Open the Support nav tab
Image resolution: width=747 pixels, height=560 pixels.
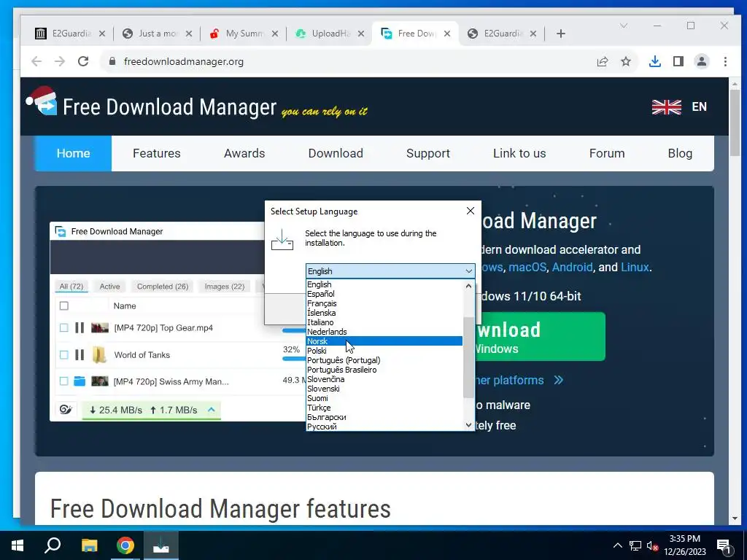coord(427,153)
